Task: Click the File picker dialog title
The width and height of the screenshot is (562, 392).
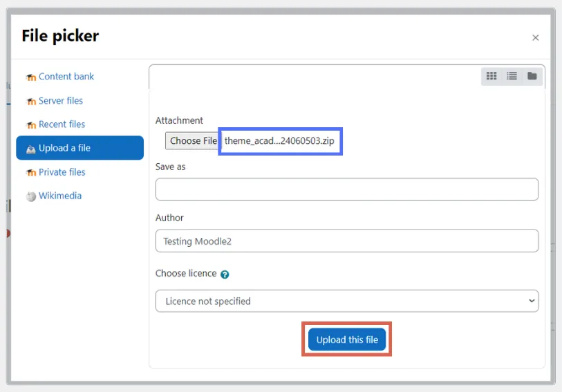Action: pyautogui.click(x=60, y=36)
